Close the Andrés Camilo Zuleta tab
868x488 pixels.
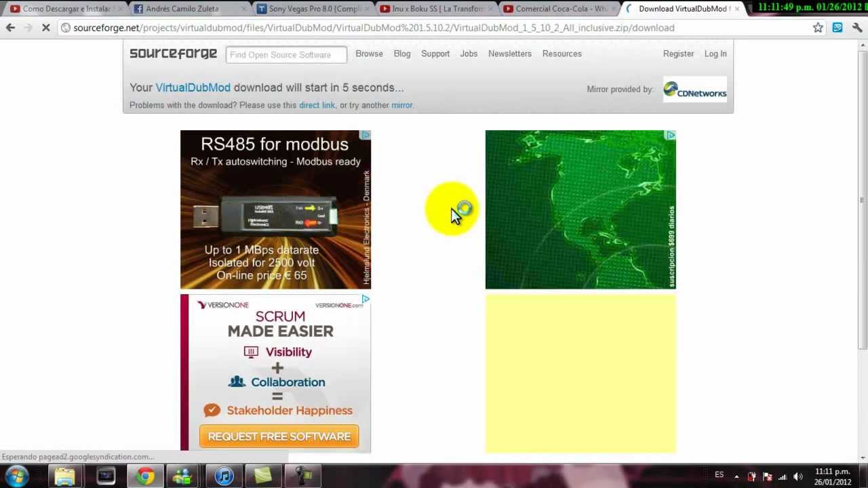243,9
